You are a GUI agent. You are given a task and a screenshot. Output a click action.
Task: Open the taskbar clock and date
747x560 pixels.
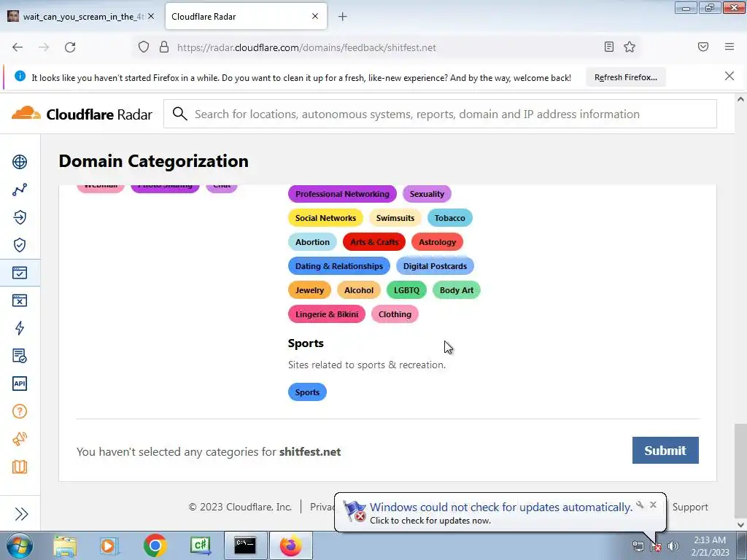coord(710,545)
